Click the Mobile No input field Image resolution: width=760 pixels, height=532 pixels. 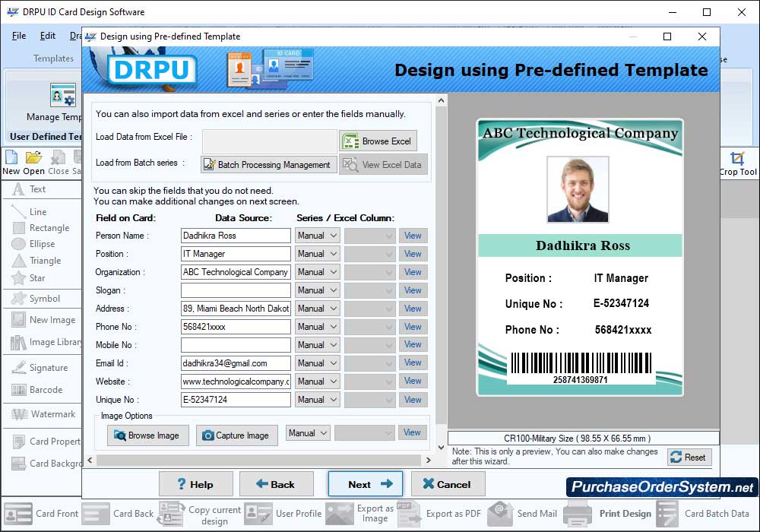coord(236,345)
